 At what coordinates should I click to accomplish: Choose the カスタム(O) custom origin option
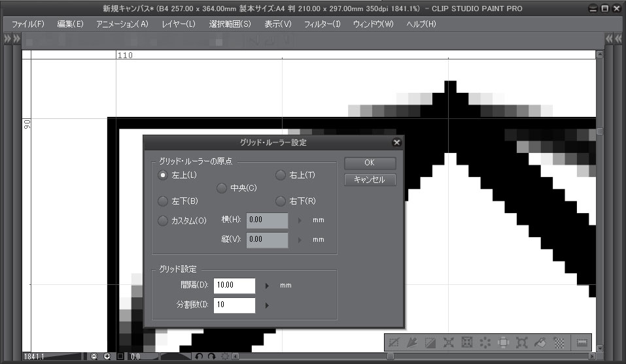coord(163,221)
